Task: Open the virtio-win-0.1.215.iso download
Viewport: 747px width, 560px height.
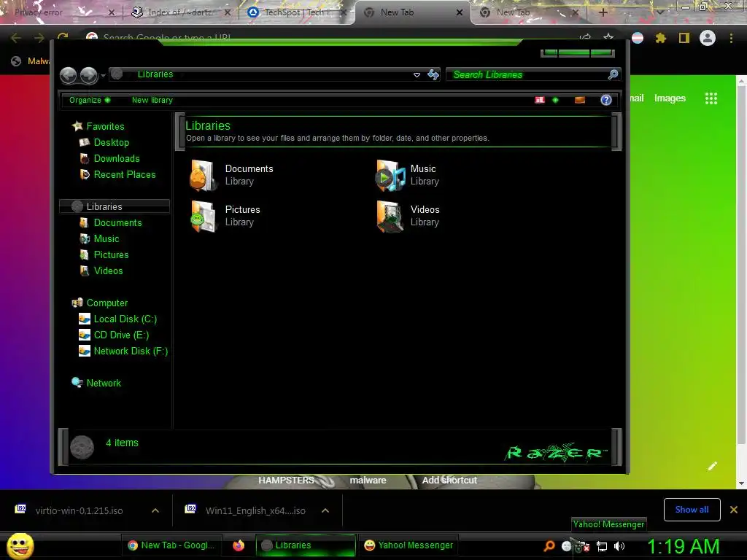Action: 79,510
